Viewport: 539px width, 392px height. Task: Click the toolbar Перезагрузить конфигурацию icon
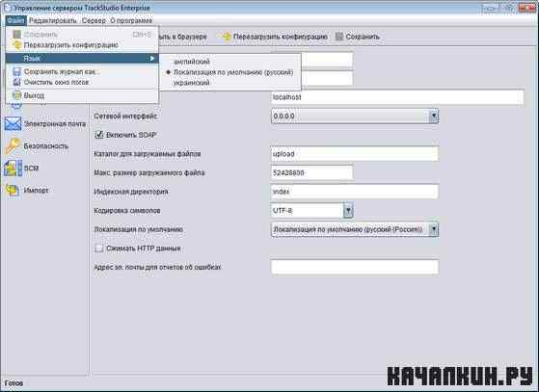coord(227,37)
